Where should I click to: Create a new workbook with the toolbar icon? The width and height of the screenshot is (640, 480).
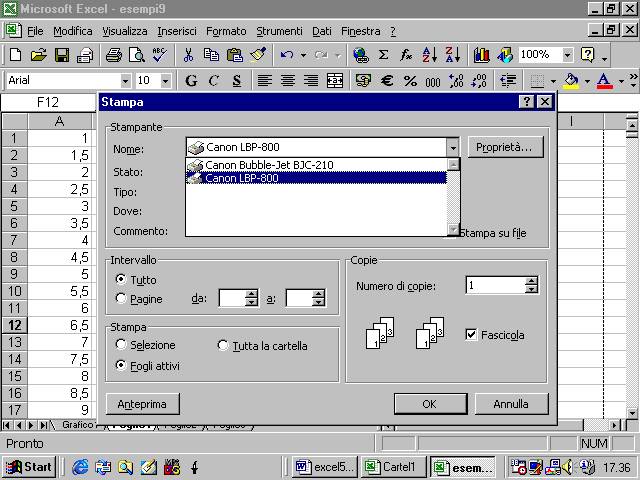(15, 55)
